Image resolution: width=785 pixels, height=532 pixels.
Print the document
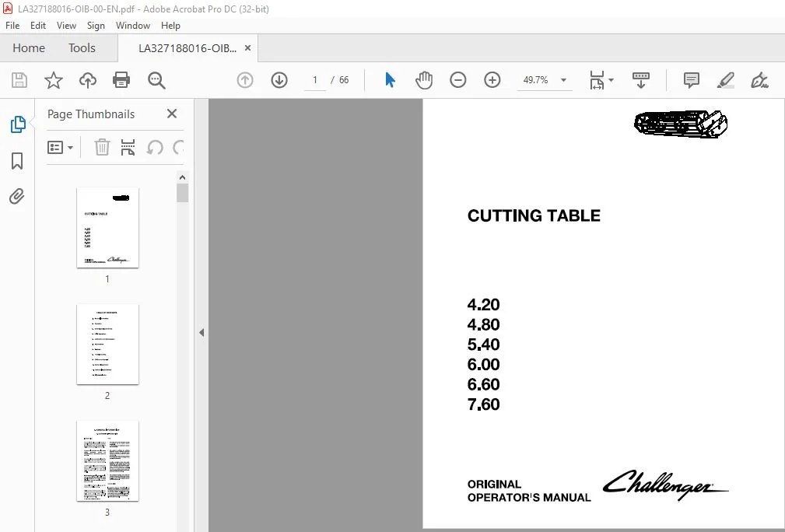pos(121,80)
